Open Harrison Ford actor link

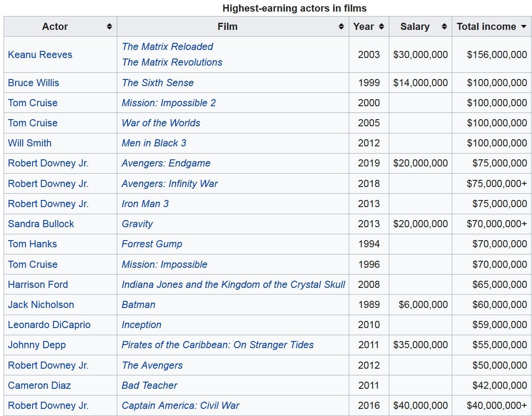click(37, 284)
